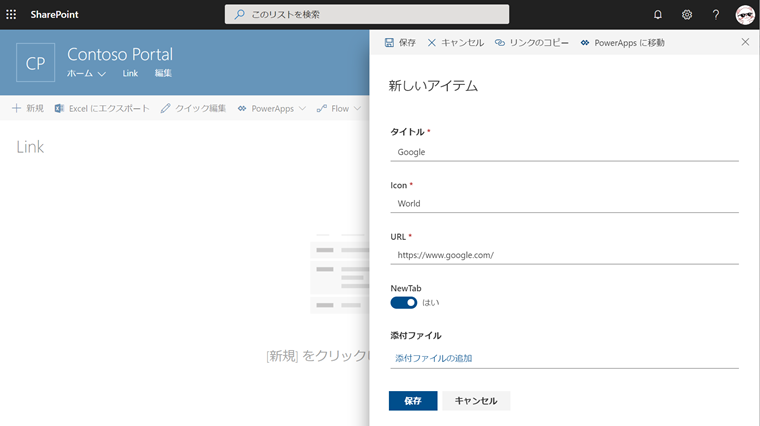Click the cancel X icon in panel toolbar
Screen dimensions: 760x426
pos(431,43)
